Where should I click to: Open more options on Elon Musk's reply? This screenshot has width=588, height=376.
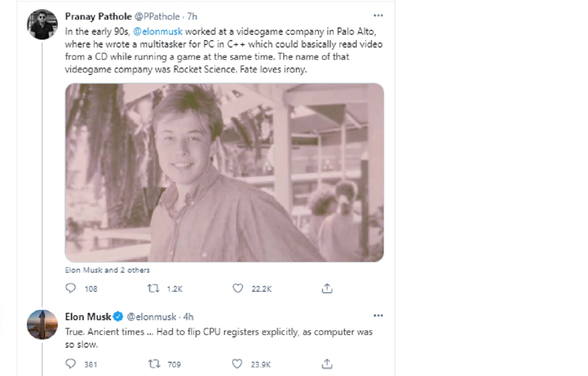378,316
